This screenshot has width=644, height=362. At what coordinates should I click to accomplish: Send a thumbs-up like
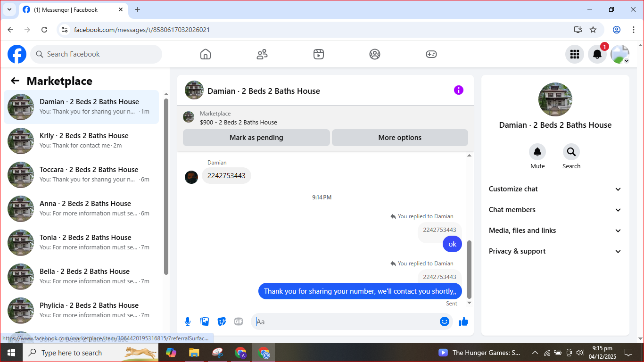click(x=463, y=321)
